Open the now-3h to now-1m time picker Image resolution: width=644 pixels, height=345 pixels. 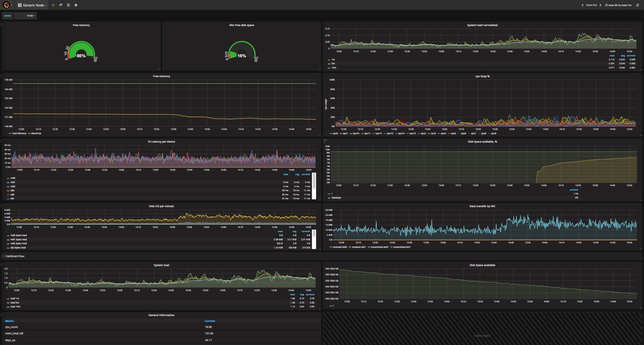click(618, 5)
